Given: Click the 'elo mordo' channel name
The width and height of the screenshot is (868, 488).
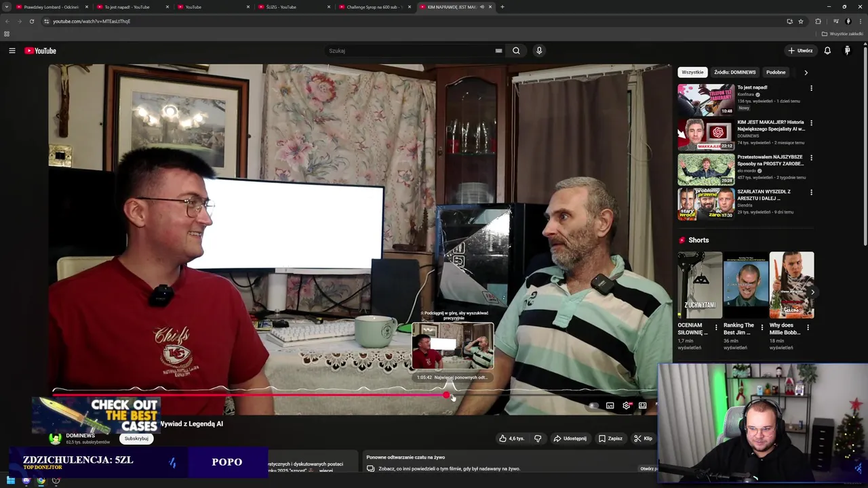Looking at the screenshot, I should pos(747,171).
